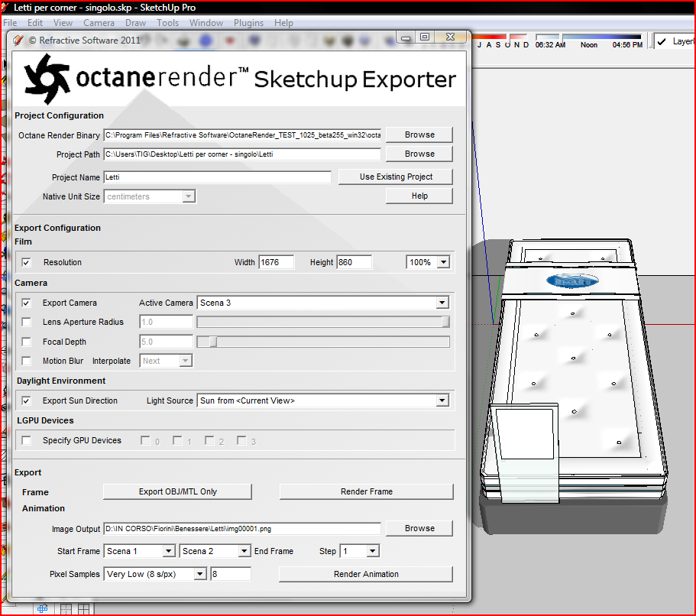Click the Render Frame button
Viewport: 696px width, 616px height.
pos(367,491)
